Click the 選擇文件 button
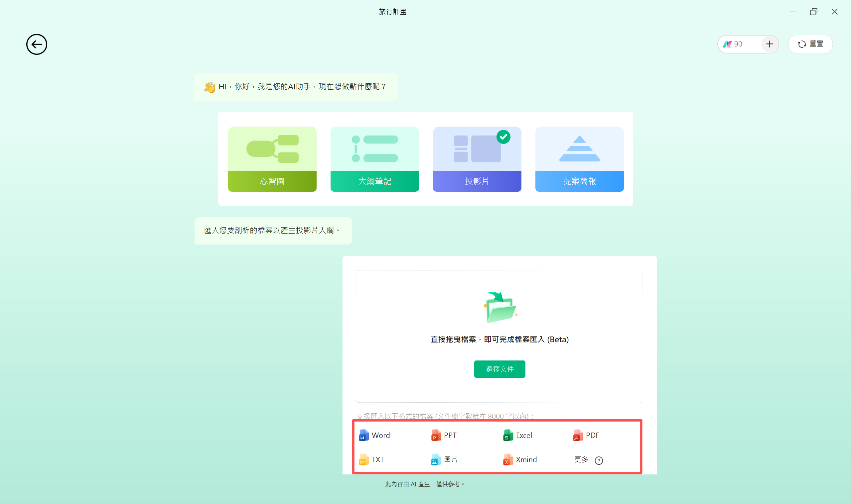851x504 pixels. point(499,369)
